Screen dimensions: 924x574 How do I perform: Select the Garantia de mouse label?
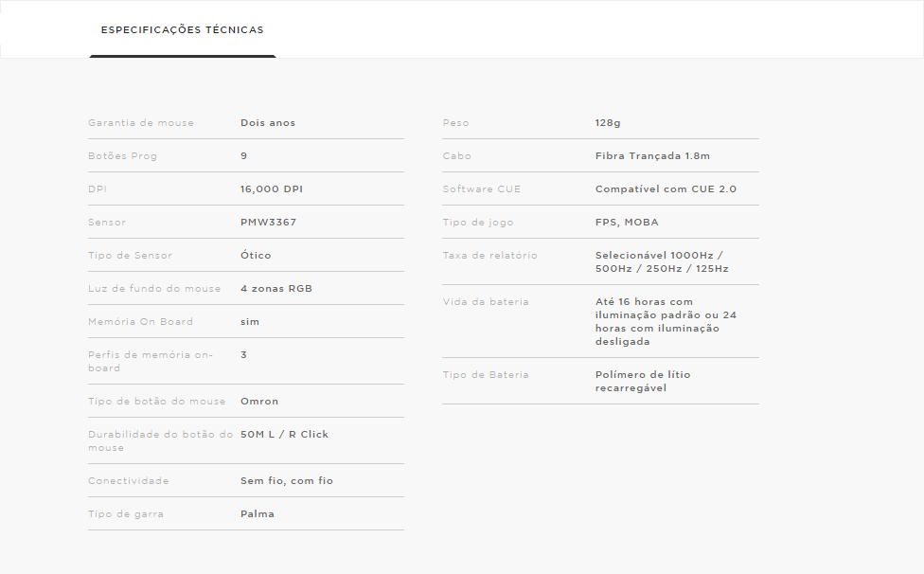(141, 122)
